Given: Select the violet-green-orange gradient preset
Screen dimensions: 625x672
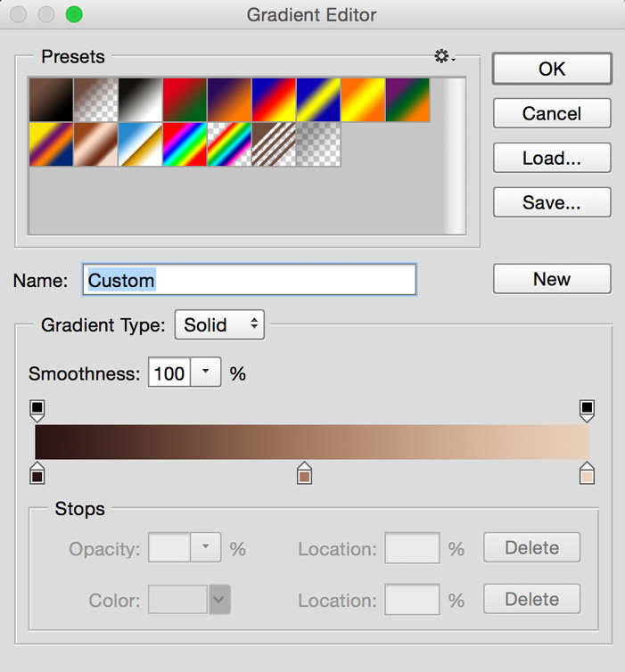Looking at the screenshot, I should (407, 100).
